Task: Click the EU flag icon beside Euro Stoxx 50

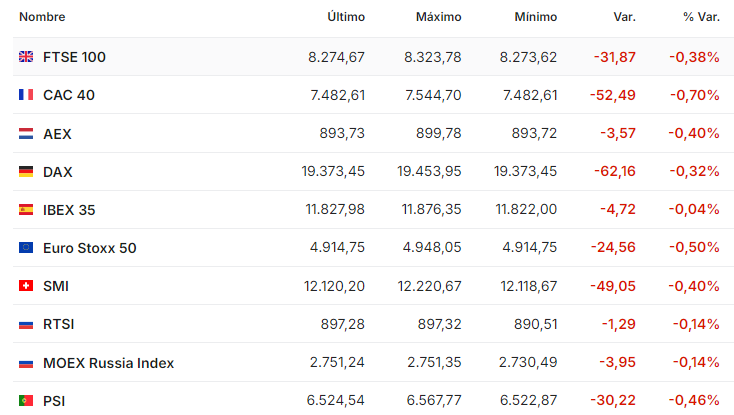Action: click(26, 248)
